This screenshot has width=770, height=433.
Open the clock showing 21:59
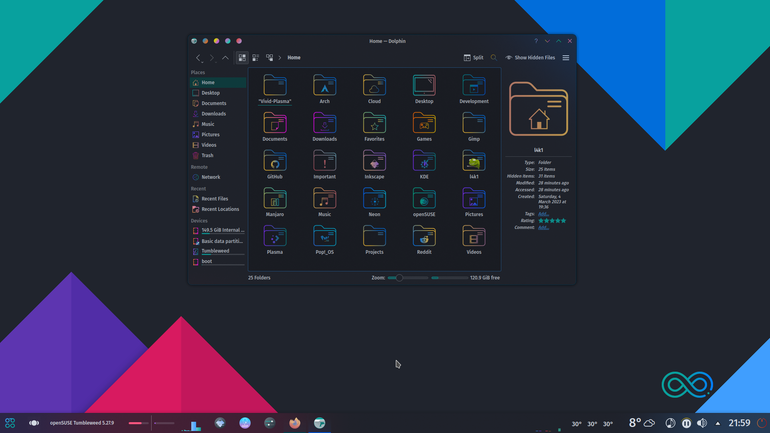tap(739, 423)
